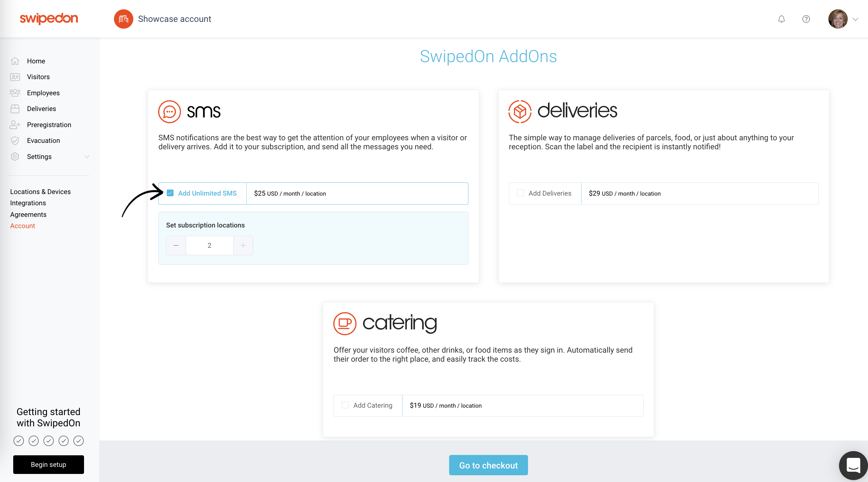
Task: Click the Showcase account building icon
Action: 123,19
